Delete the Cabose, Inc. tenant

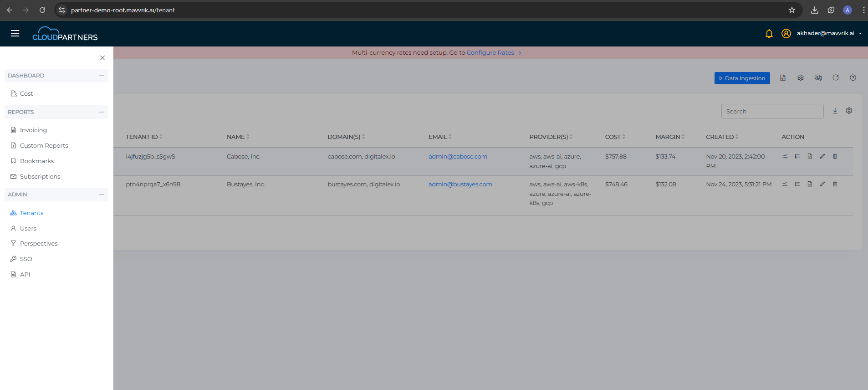pyautogui.click(x=835, y=156)
